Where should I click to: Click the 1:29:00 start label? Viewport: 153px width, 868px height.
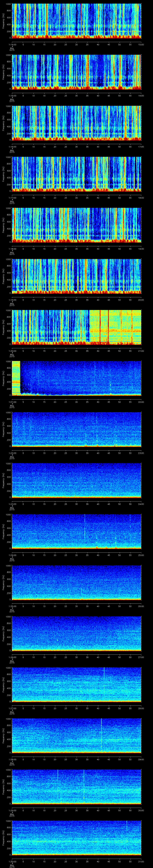(x=12, y=810)
